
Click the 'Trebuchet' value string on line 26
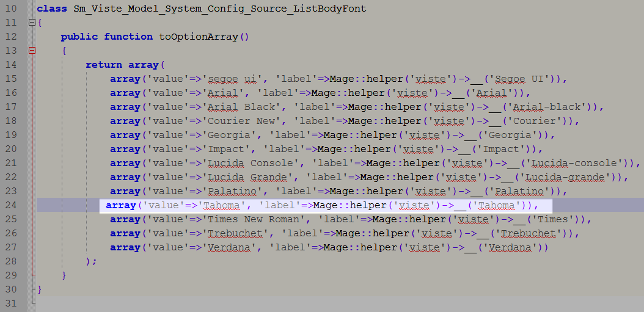[x=235, y=233]
